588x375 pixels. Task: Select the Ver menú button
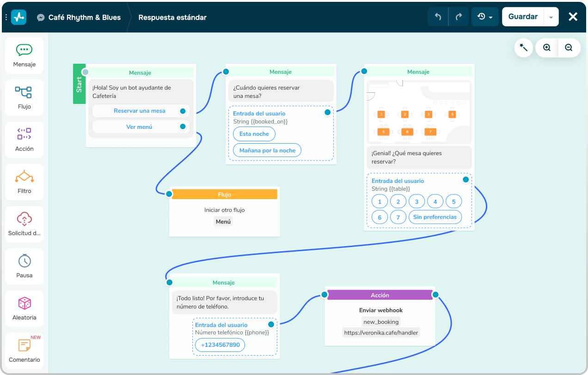click(141, 127)
